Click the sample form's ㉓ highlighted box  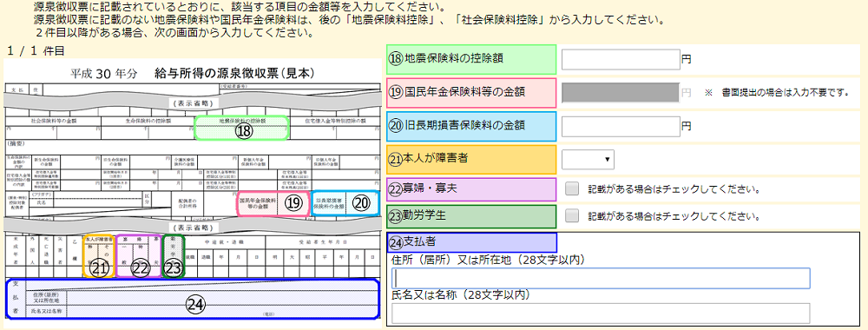[x=174, y=256]
